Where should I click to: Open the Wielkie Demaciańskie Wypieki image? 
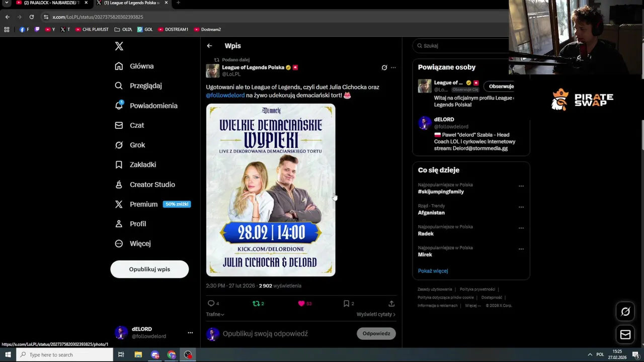271,190
